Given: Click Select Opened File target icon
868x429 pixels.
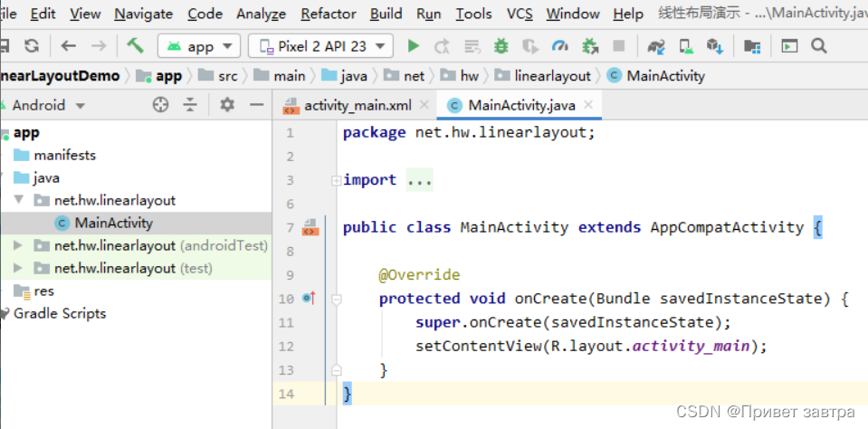Looking at the screenshot, I should 160,105.
